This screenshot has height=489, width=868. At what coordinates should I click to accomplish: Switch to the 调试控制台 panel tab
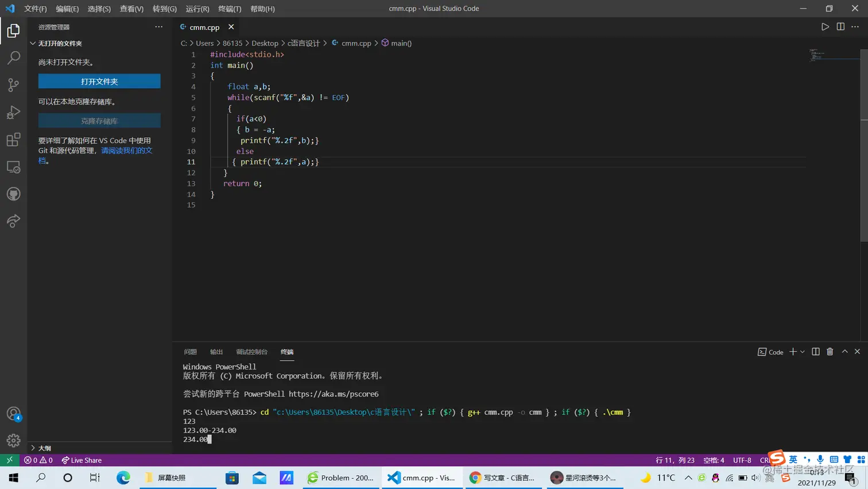pyautogui.click(x=252, y=352)
